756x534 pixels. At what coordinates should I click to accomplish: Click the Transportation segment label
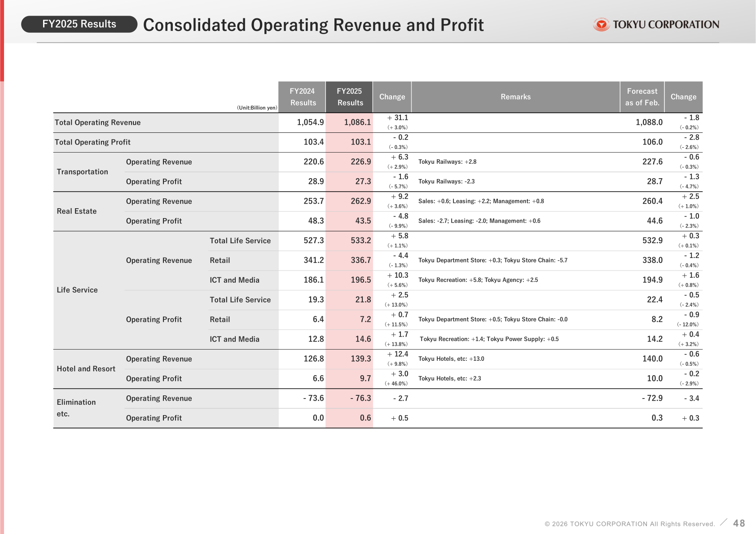point(82,172)
